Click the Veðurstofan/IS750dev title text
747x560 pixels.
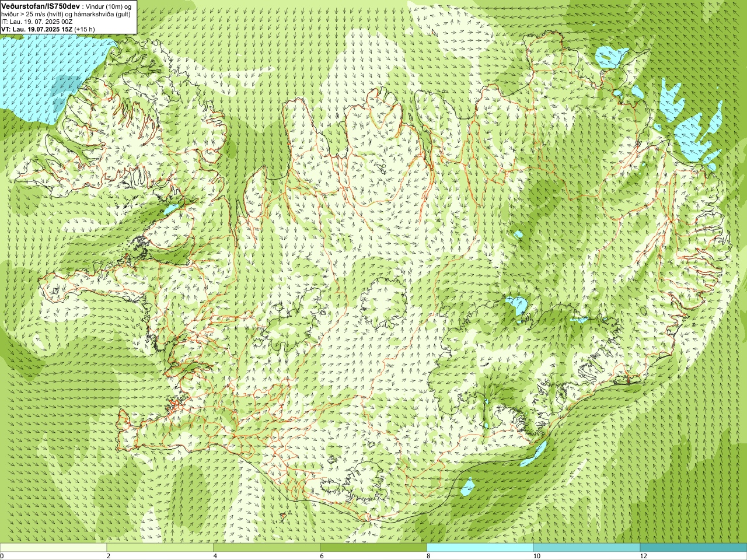pos(41,5)
